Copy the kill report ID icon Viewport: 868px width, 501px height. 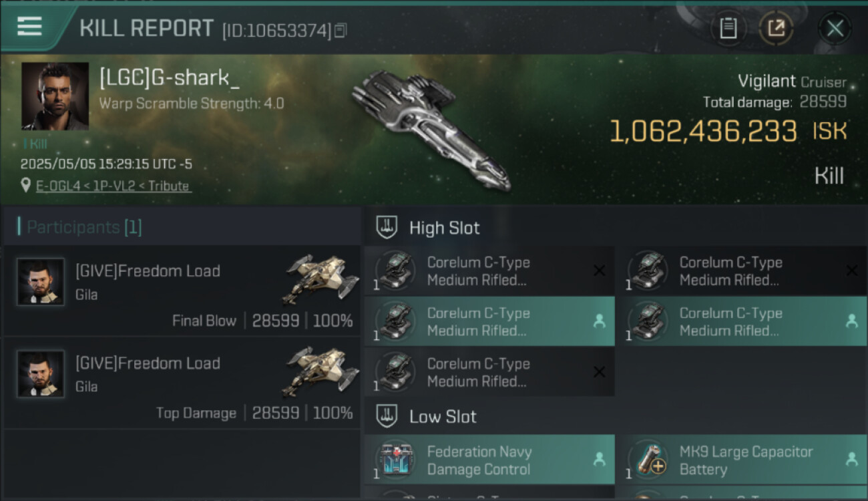pos(341,30)
